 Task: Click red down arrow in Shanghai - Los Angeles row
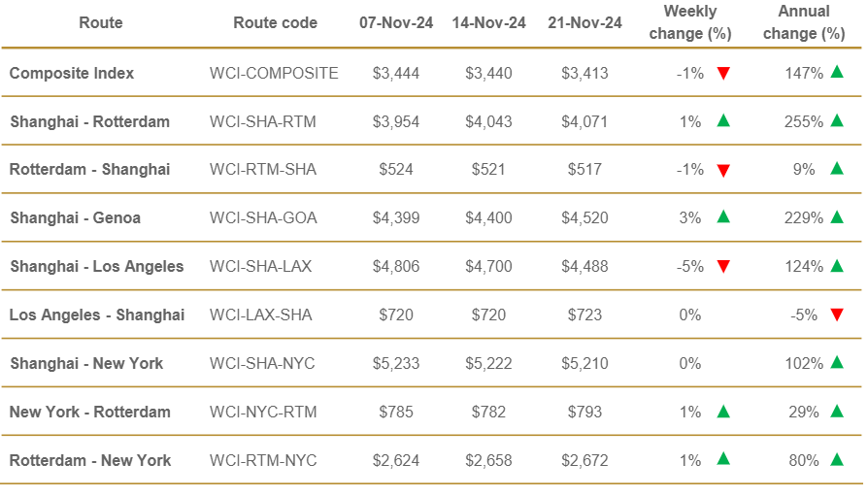(723, 267)
